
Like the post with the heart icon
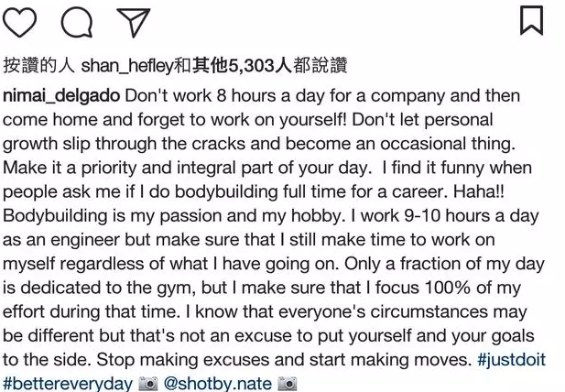22,20
